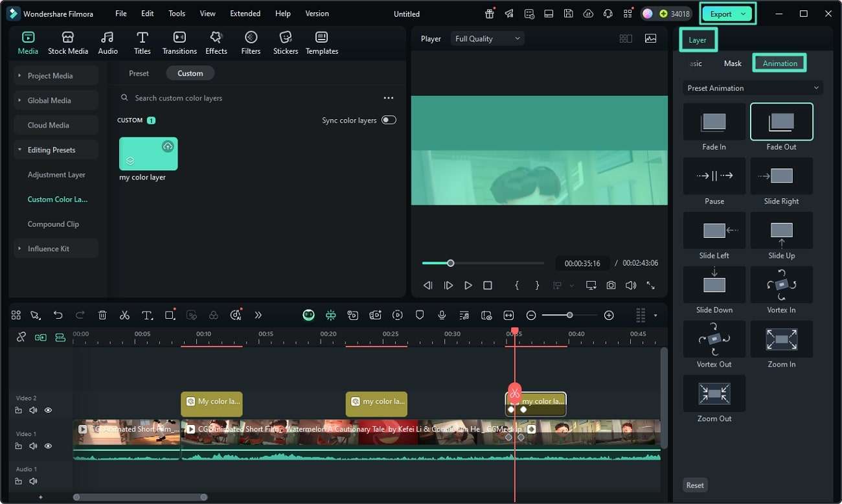The height and width of the screenshot is (504, 842).
Task: Expand Influence Kit folder
Action: (19, 249)
